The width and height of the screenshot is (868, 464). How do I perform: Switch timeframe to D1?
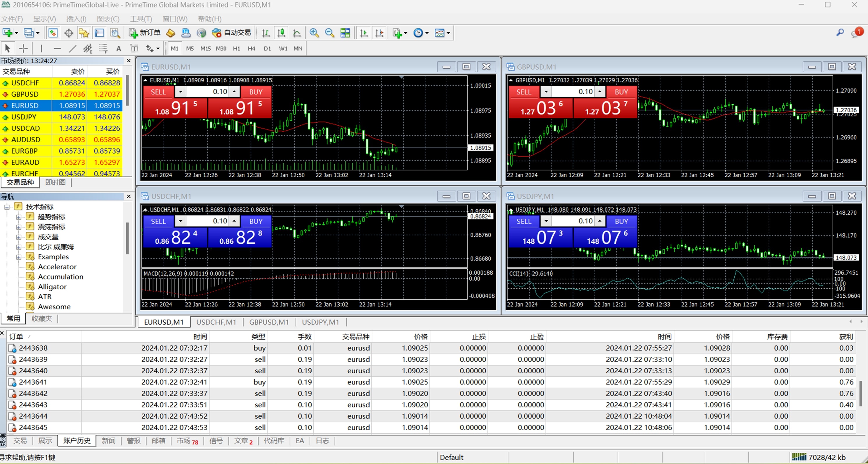267,48
